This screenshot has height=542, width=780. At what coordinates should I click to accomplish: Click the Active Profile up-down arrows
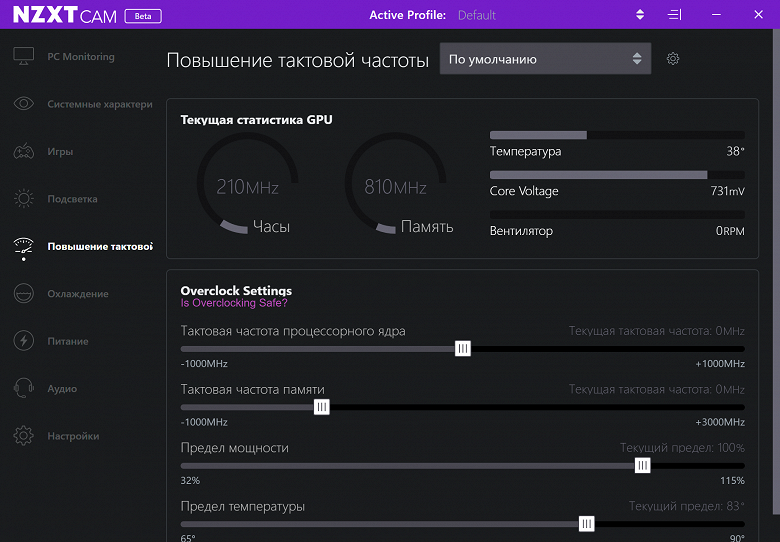pos(640,15)
